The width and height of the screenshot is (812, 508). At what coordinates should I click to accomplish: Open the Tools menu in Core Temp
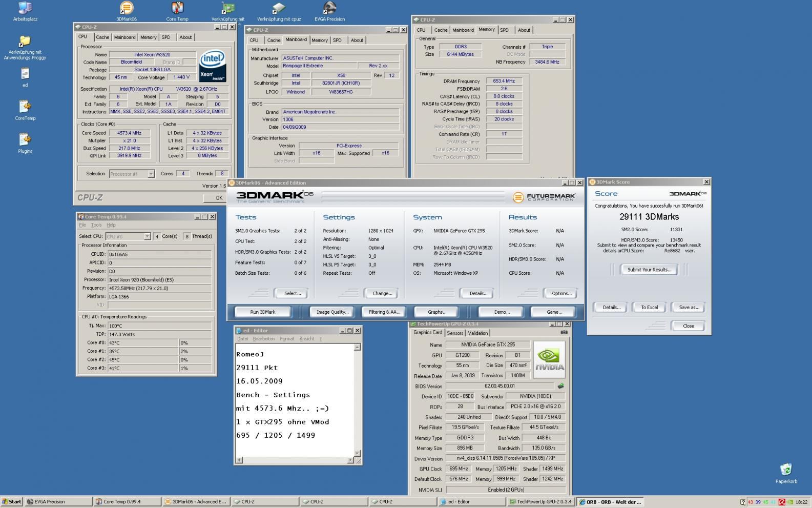[96, 225]
